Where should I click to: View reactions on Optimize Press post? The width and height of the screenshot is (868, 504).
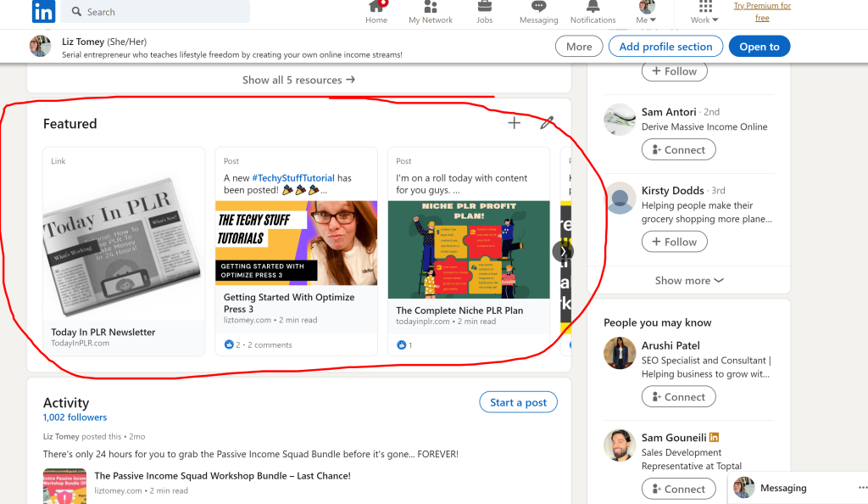pos(232,344)
